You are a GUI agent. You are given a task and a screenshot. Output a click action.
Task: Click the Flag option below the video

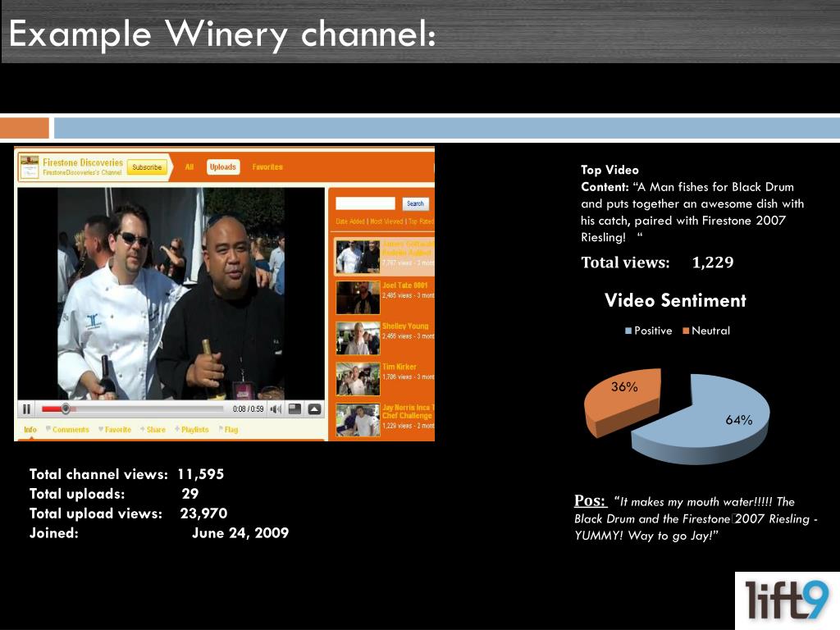coord(228,430)
